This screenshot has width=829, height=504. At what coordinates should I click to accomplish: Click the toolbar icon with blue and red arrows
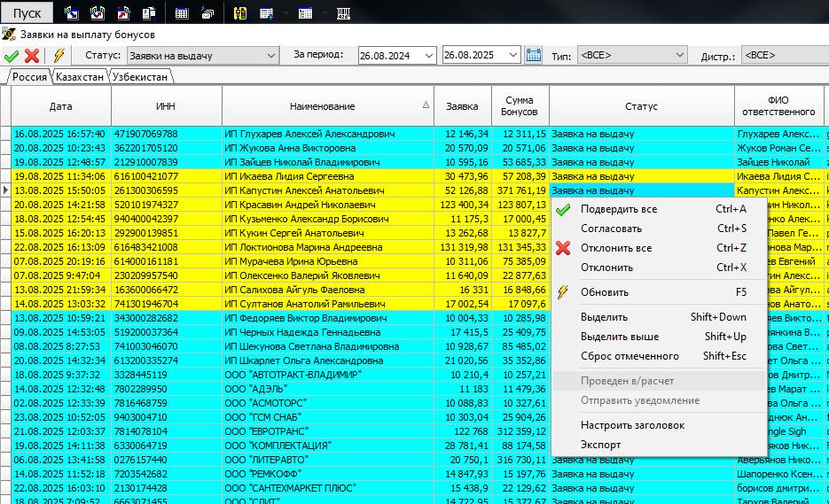(x=98, y=12)
